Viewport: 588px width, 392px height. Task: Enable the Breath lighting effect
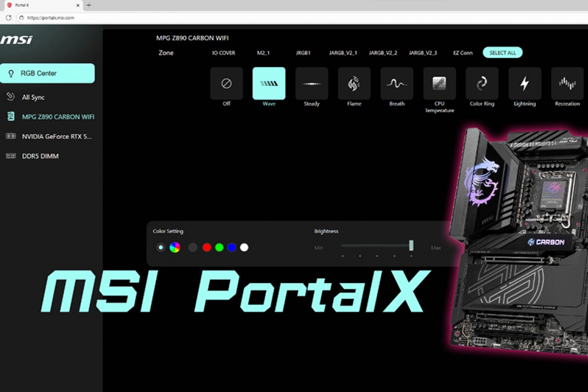396,84
